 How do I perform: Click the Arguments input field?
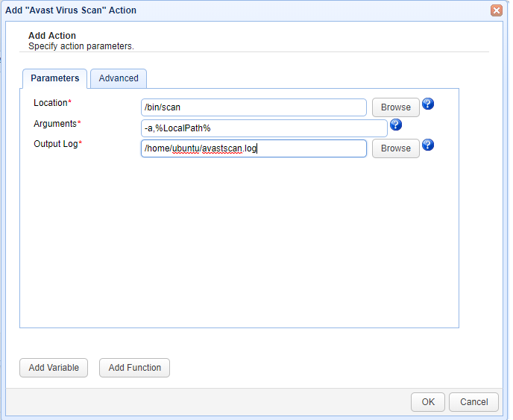click(x=264, y=128)
